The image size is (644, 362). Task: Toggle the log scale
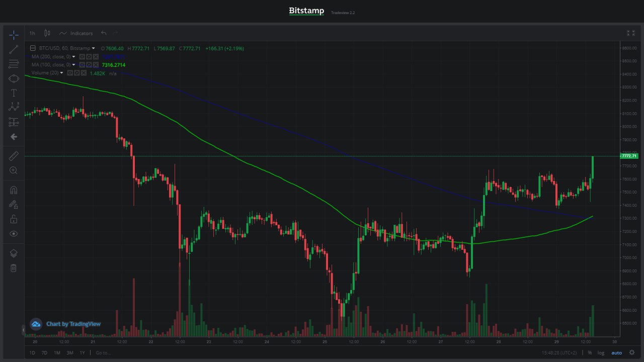coord(601,353)
